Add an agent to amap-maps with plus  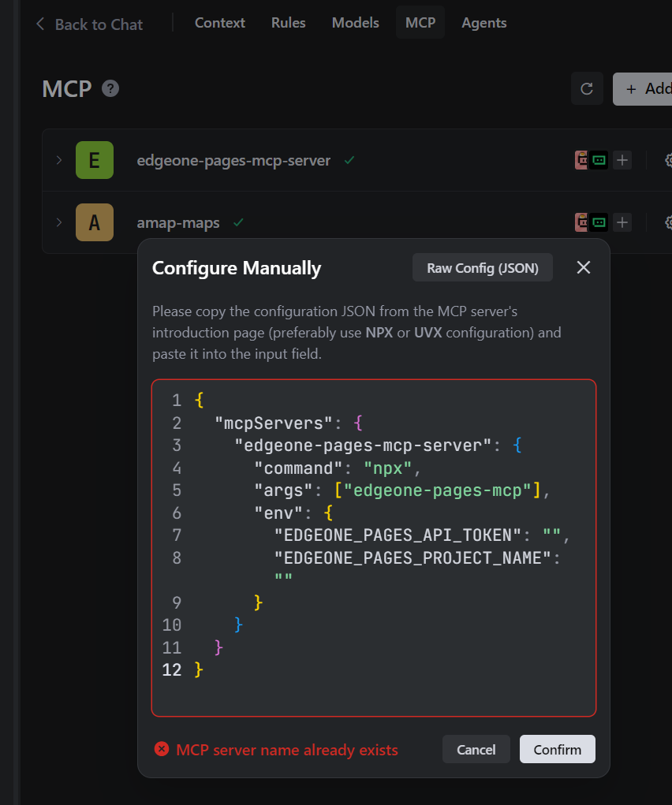[x=622, y=222]
